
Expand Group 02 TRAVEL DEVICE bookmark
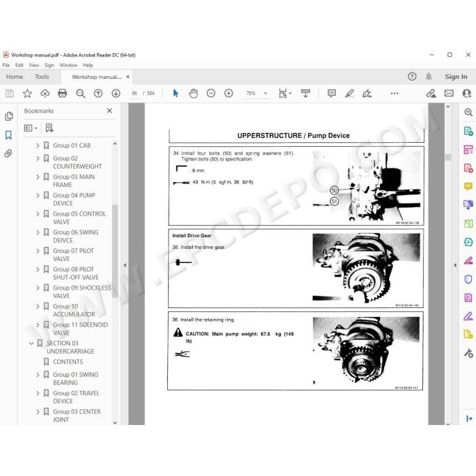37,393
